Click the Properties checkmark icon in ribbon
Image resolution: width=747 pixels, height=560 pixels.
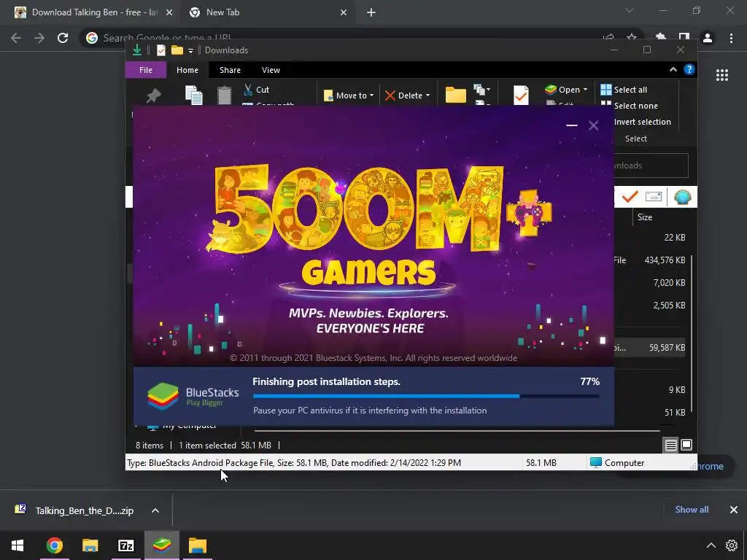click(521, 96)
